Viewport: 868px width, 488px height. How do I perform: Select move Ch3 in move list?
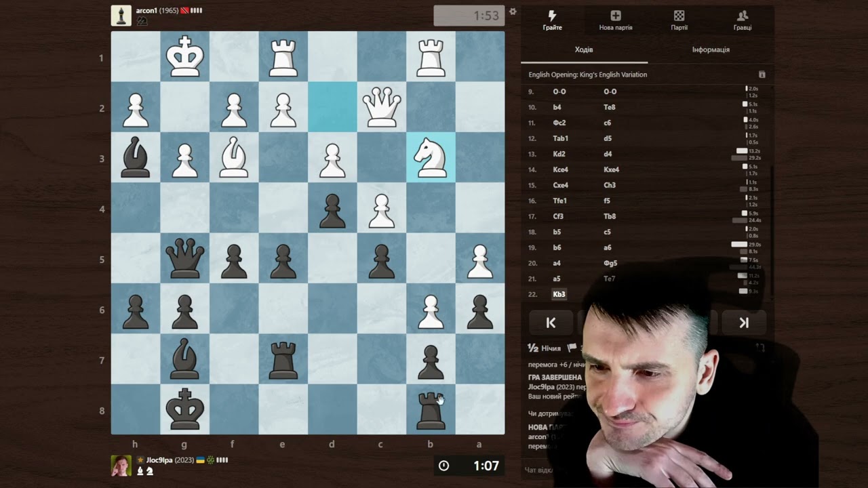pos(609,185)
